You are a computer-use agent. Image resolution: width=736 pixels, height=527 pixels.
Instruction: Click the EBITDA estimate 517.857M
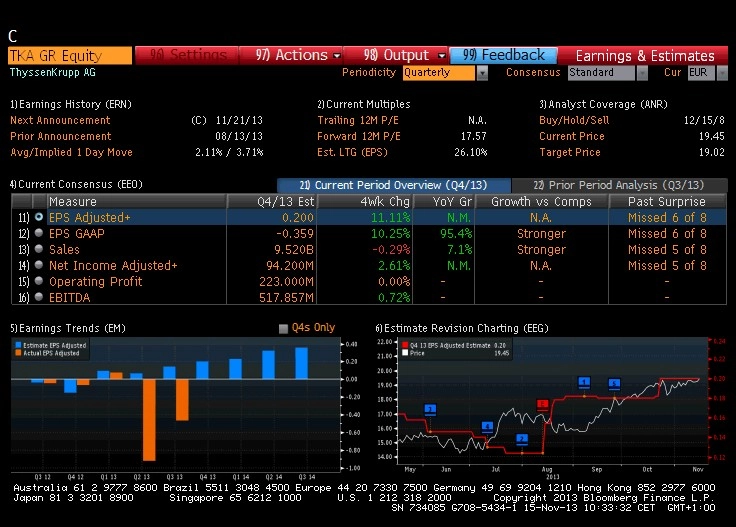pos(286,297)
